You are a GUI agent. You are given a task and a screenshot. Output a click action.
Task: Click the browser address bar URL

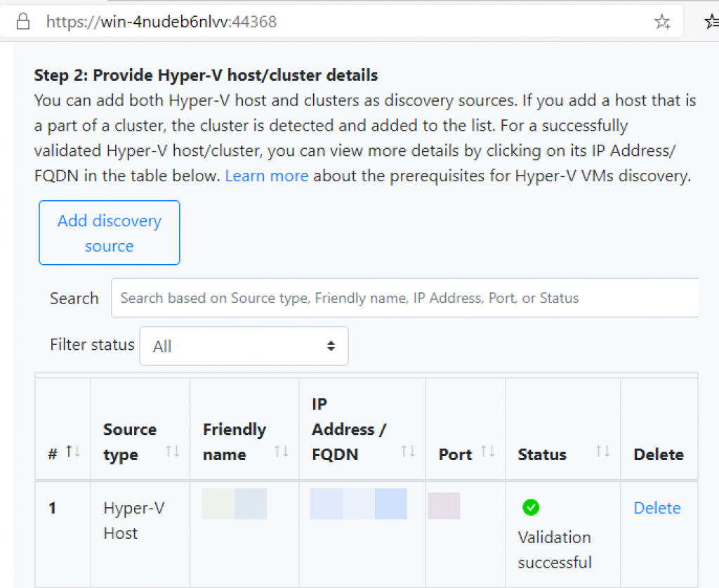(161, 22)
